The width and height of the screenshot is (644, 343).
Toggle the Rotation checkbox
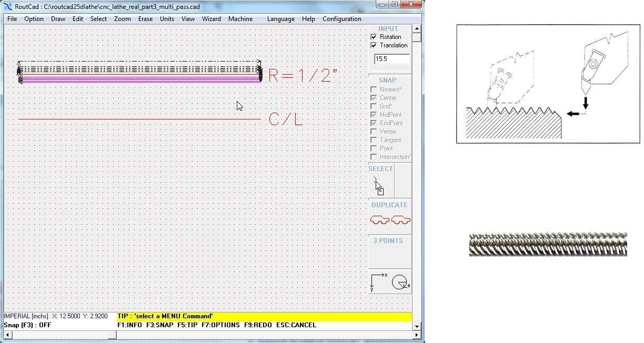click(x=374, y=37)
